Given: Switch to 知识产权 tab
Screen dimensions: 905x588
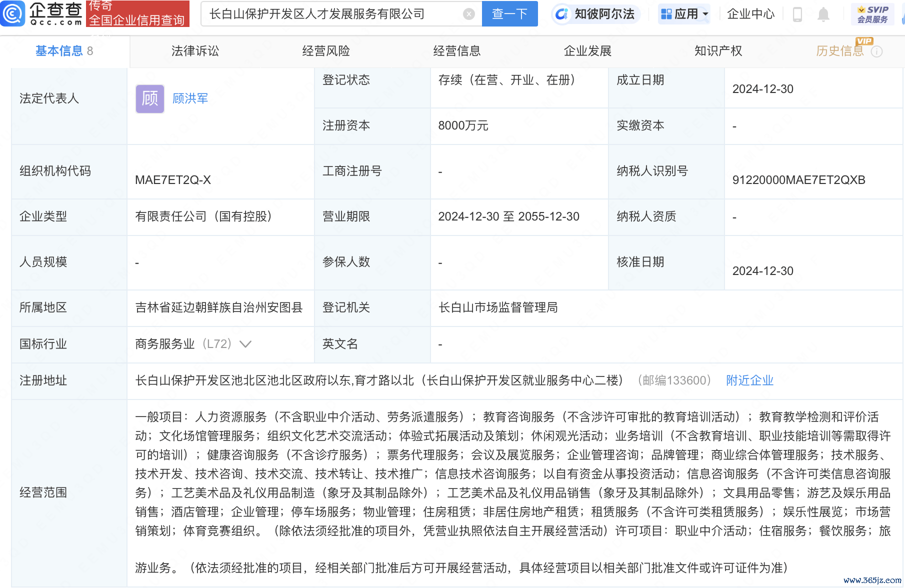Looking at the screenshot, I should tap(718, 51).
